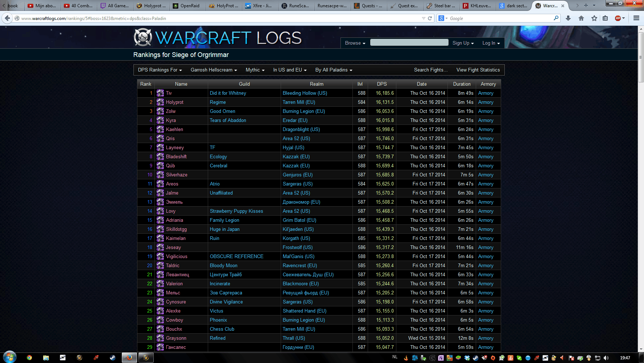644x363 pixels.
Task: Focus the Google search box
Action: pos(500,18)
